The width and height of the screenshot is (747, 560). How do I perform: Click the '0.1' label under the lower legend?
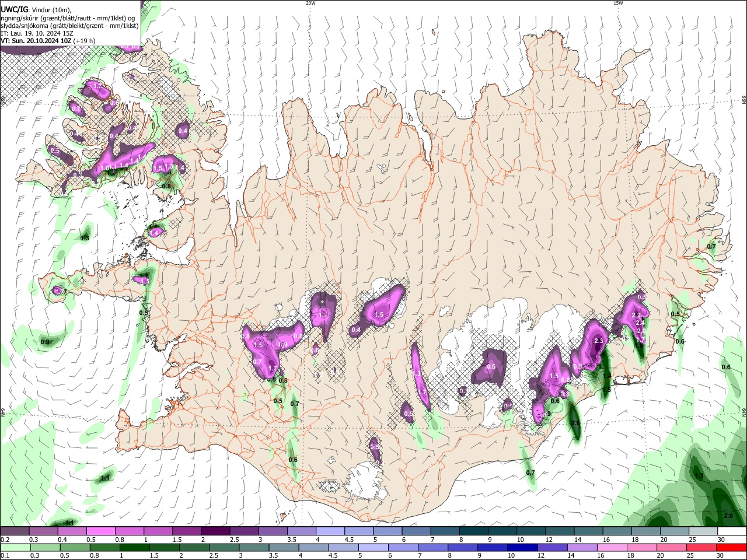(x=4, y=556)
